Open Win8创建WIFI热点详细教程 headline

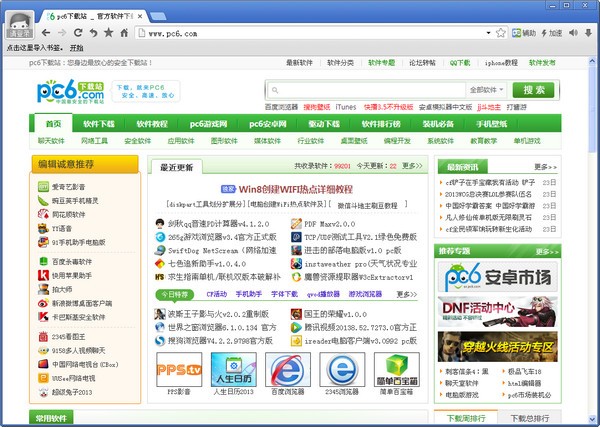click(295, 189)
